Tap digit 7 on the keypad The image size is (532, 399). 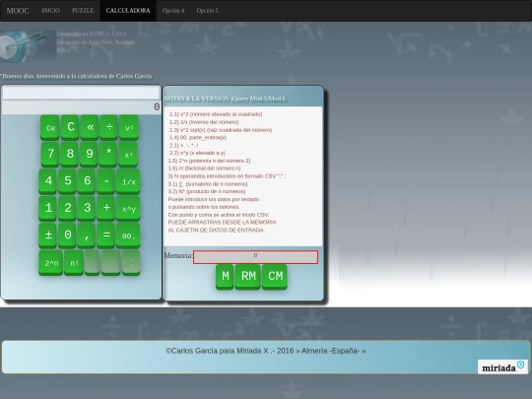click(x=50, y=155)
